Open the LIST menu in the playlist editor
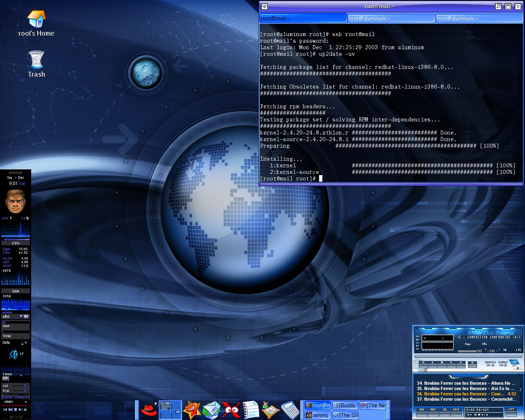 point(512,412)
